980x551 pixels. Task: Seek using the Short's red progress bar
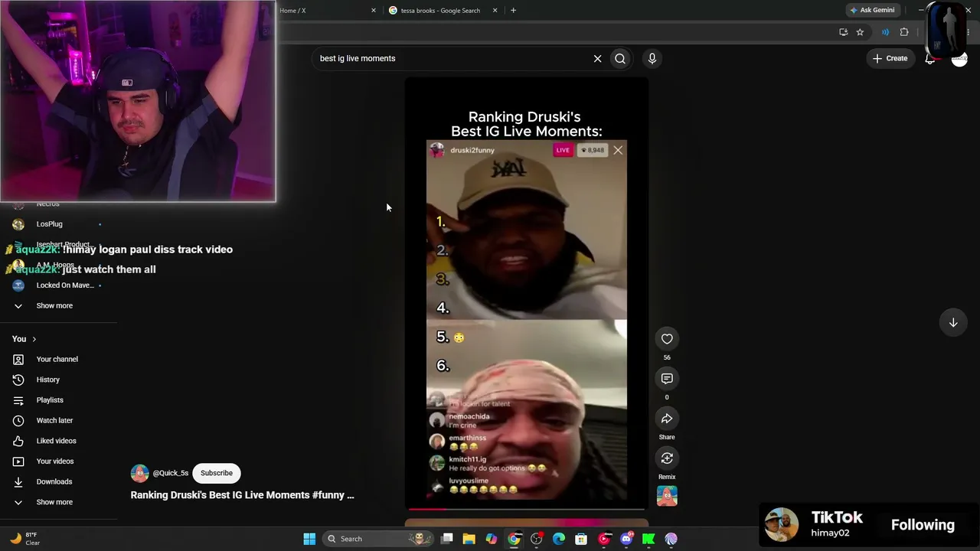click(x=527, y=508)
